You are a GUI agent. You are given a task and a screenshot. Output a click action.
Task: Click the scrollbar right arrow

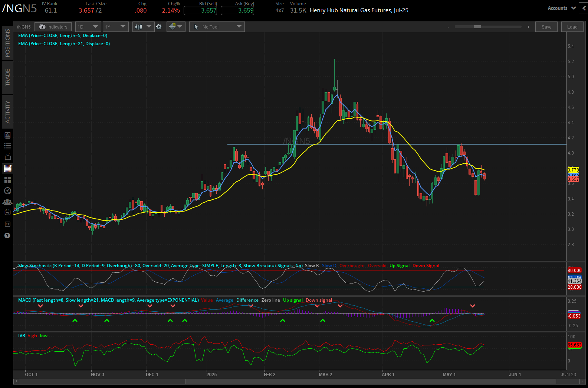tap(582, 381)
